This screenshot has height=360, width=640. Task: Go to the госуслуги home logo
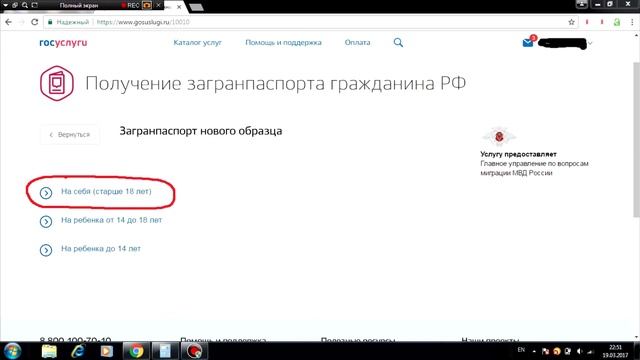coord(63,42)
